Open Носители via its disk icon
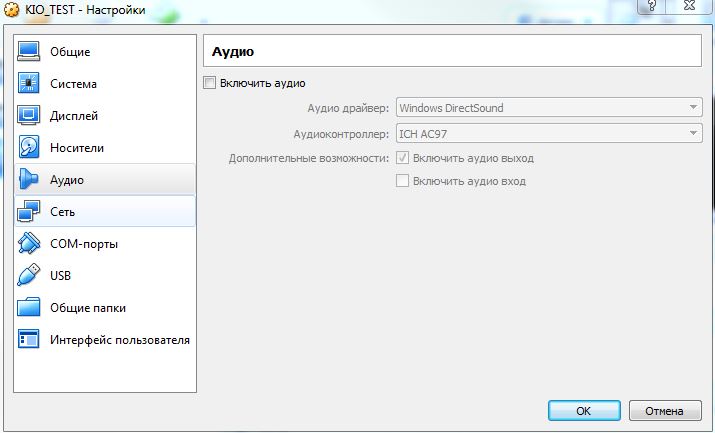The image size is (715, 433). click(29, 148)
